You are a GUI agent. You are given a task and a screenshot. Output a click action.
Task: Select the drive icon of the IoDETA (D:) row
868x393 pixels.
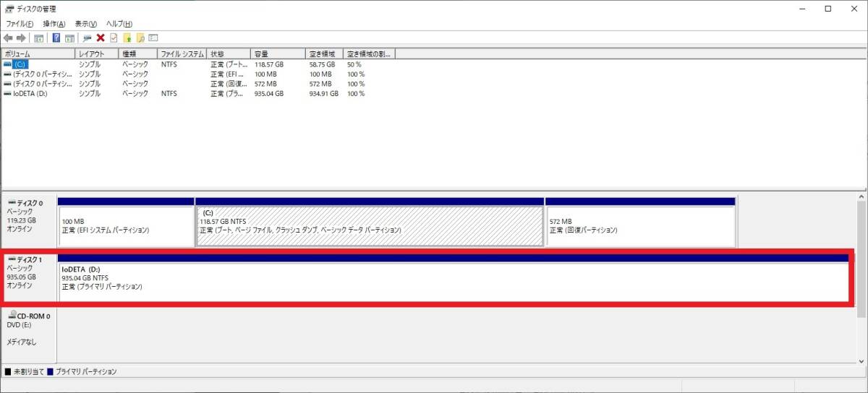[x=7, y=93]
